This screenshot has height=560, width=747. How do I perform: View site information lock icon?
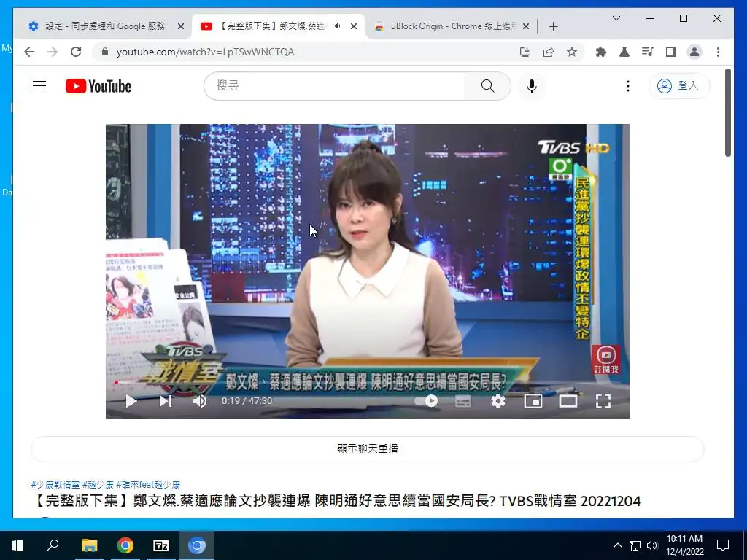(x=105, y=52)
